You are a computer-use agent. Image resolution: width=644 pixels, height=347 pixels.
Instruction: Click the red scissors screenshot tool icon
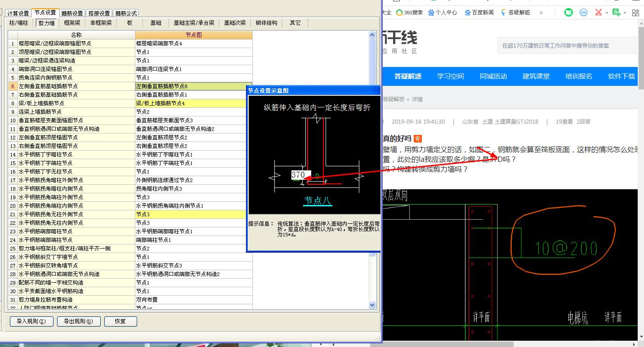pyautogui.click(x=599, y=13)
